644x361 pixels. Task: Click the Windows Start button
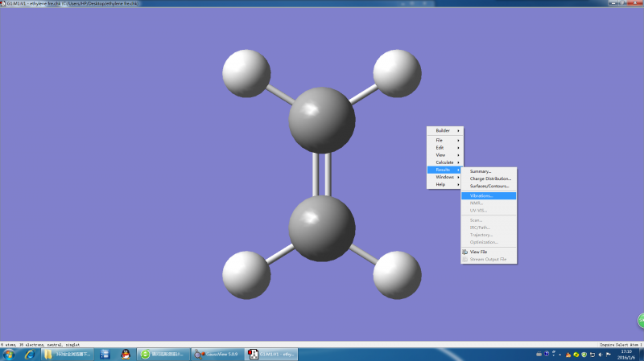coord(9,354)
